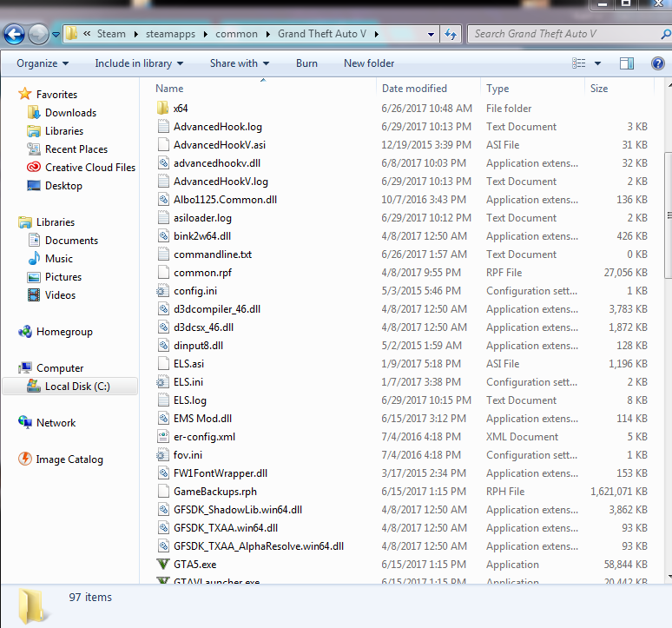Open Creative Cloud Files in Favorites

90,167
